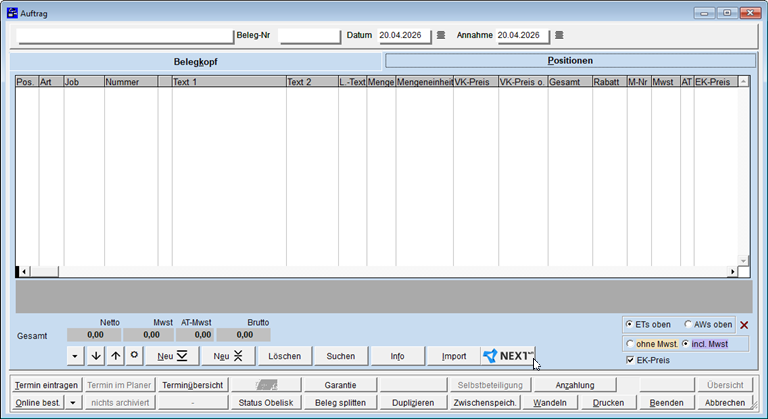Click the Online best. button
This screenshot has width=768, height=419.
click(x=38, y=402)
